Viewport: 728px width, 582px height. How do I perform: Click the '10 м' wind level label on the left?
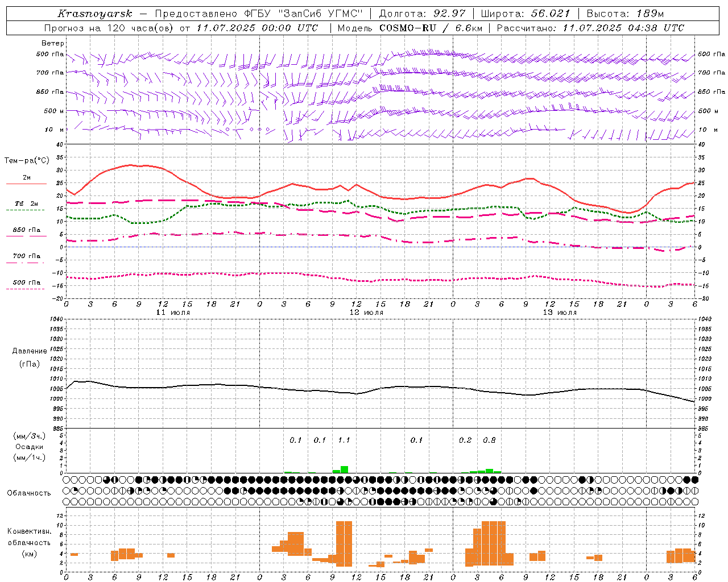(55, 130)
